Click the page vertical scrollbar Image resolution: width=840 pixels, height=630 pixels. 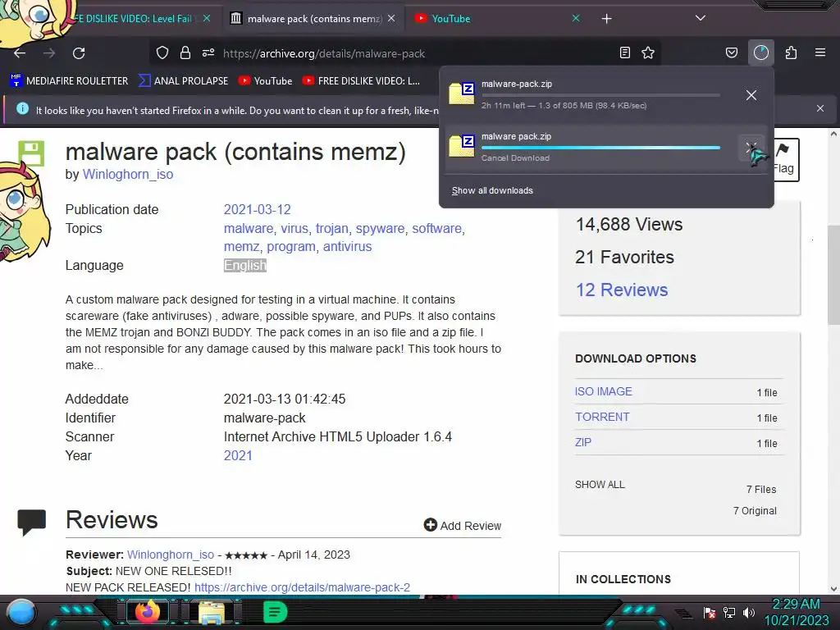tap(833, 276)
